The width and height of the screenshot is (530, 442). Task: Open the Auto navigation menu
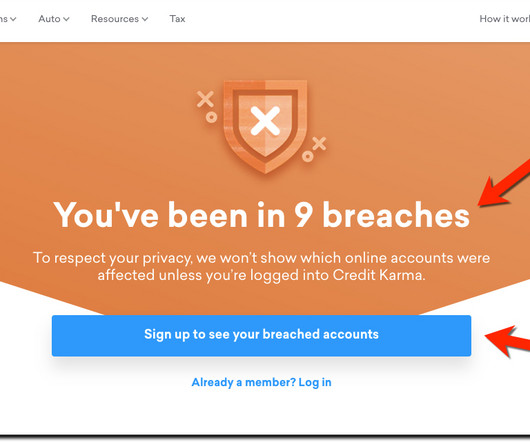[x=54, y=19]
